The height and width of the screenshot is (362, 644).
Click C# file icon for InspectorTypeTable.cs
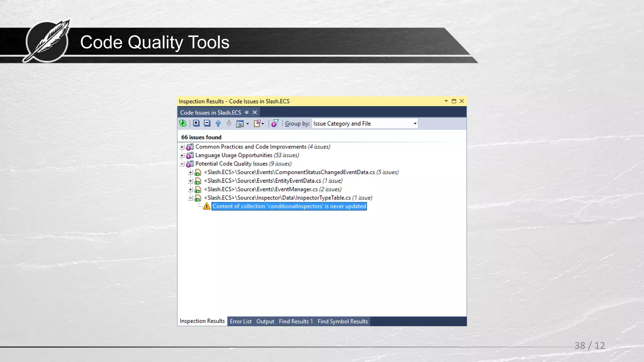198,198
